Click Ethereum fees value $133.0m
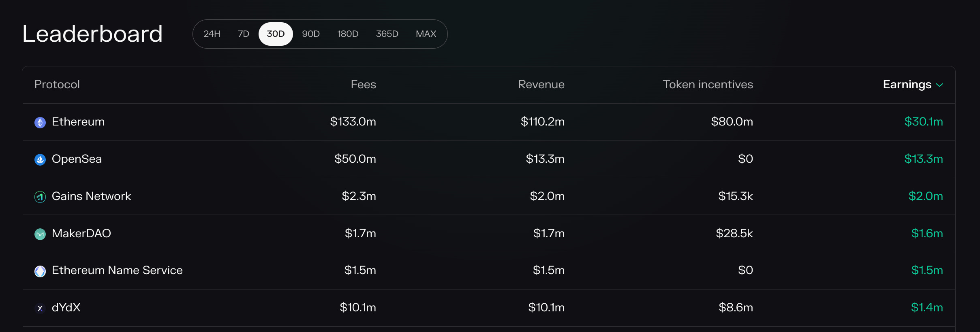This screenshot has height=332, width=980. point(353,121)
